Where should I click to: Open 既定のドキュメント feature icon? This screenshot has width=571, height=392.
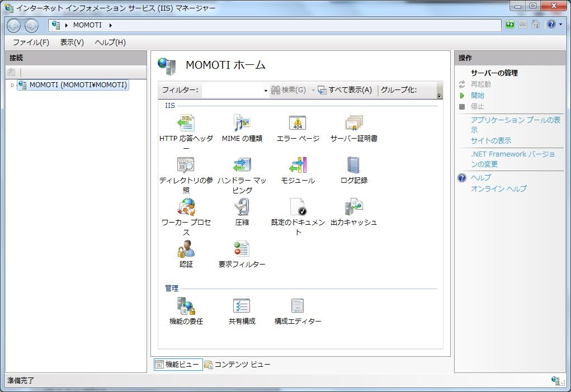click(298, 207)
